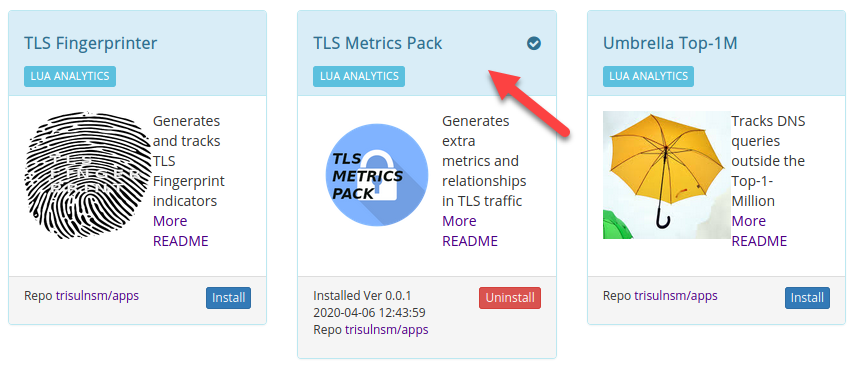Open More link for Umbrella Top-1M
The width and height of the screenshot is (857, 370).
coord(749,221)
